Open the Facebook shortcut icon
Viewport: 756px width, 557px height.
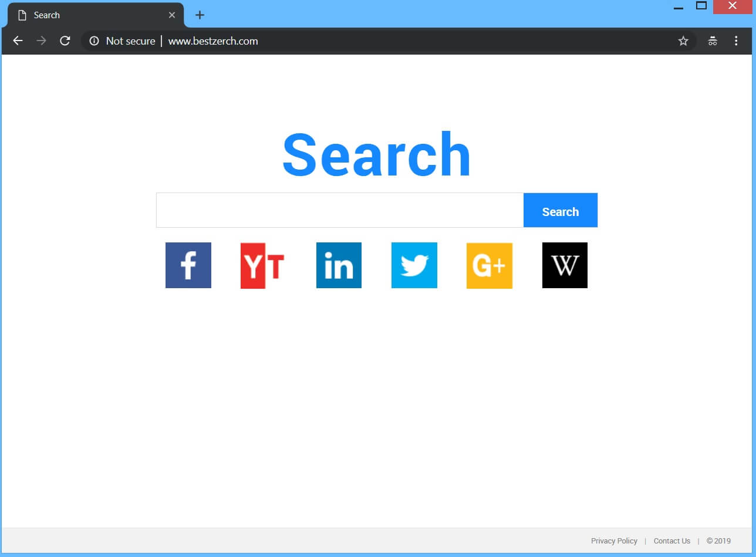tap(188, 265)
